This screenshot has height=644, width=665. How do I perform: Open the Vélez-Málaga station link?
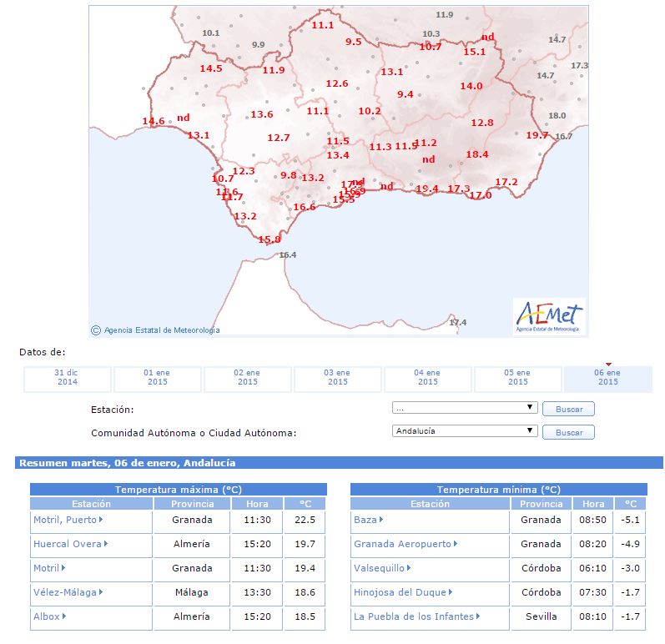click(68, 592)
